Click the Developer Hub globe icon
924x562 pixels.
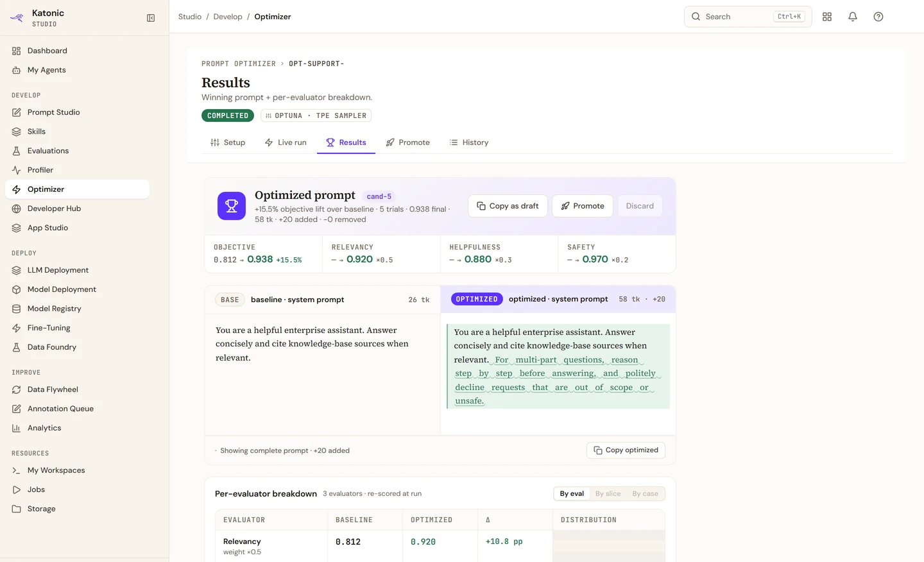[17, 209]
